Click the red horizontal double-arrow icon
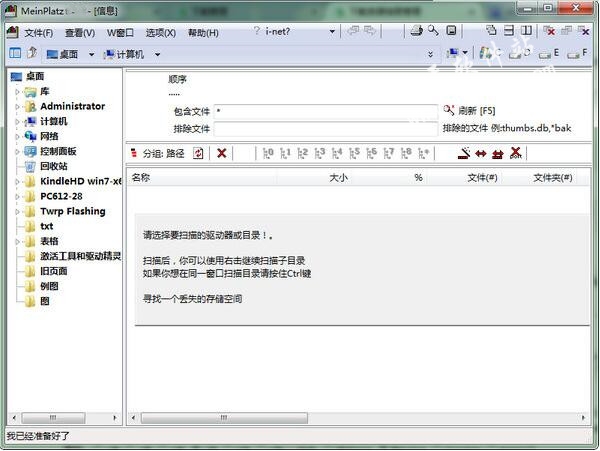The height and width of the screenshot is (451, 600). [x=481, y=154]
